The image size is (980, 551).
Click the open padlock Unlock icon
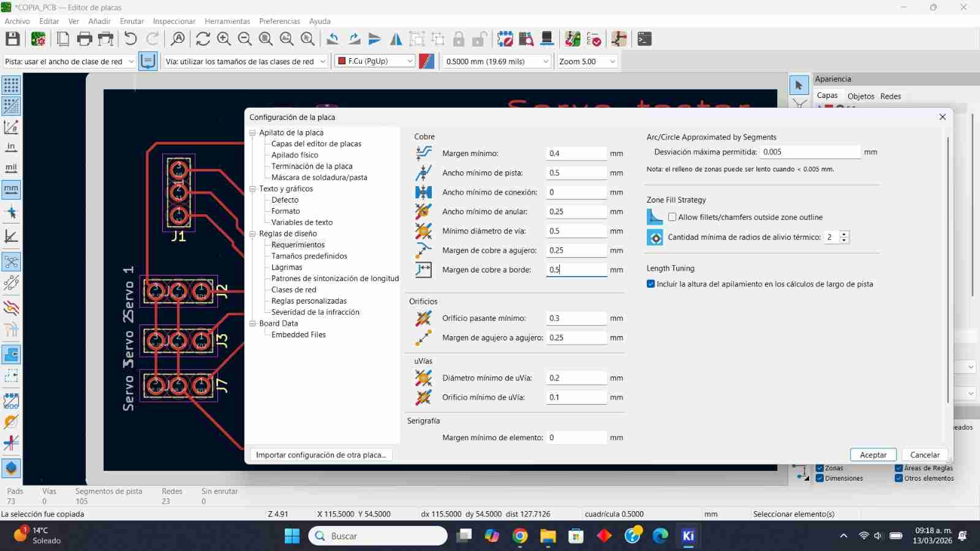pyautogui.click(x=480, y=39)
